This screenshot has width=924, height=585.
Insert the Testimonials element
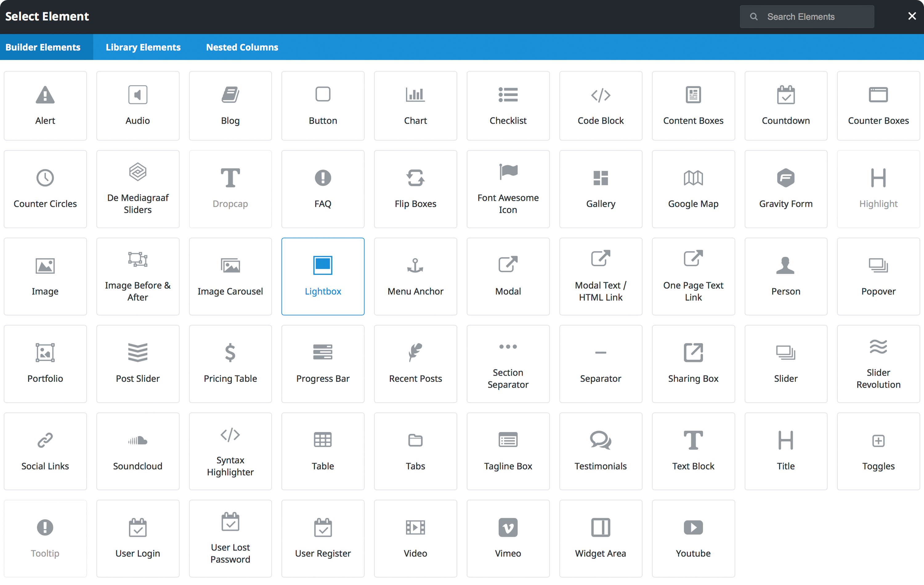(x=601, y=451)
